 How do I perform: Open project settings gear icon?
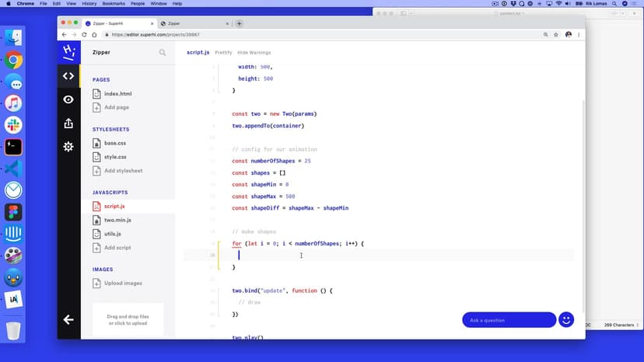(68, 147)
